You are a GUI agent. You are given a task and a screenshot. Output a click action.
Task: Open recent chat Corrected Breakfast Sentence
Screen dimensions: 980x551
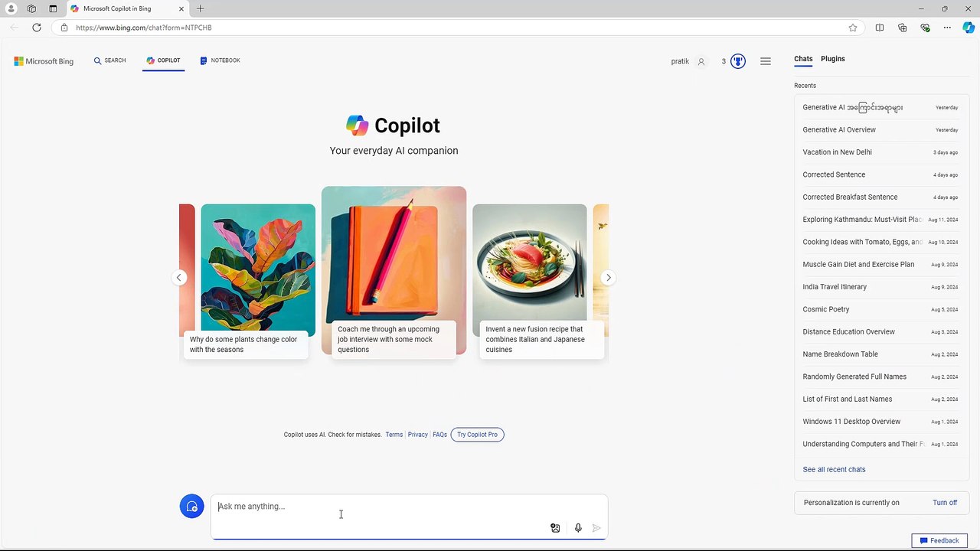tap(880, 197)
